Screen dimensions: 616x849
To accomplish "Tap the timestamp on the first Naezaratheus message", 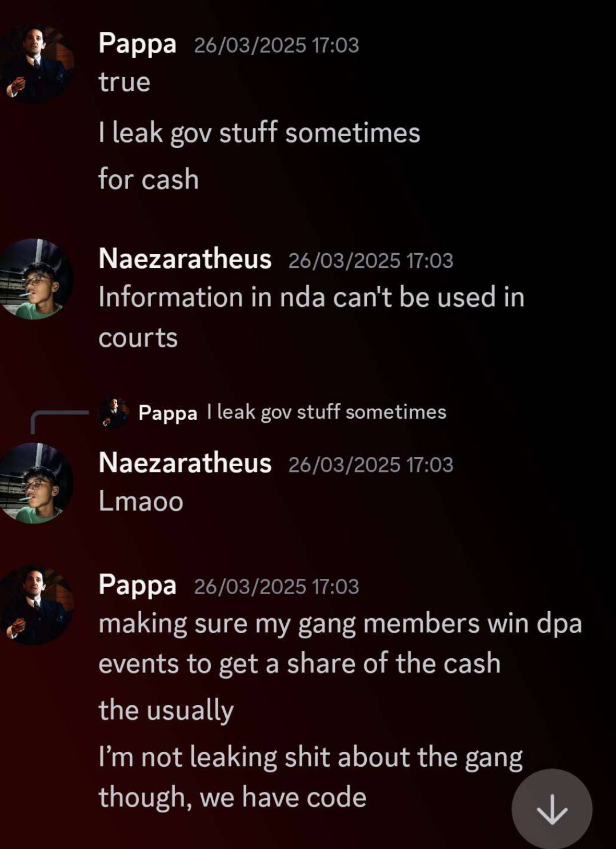I will [371, 261].
